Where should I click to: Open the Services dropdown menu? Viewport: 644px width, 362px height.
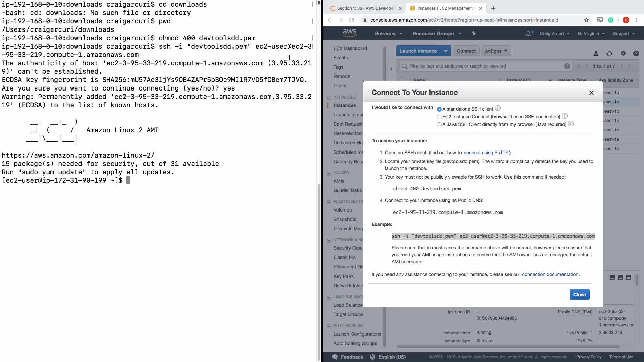[x=388, y=34]
